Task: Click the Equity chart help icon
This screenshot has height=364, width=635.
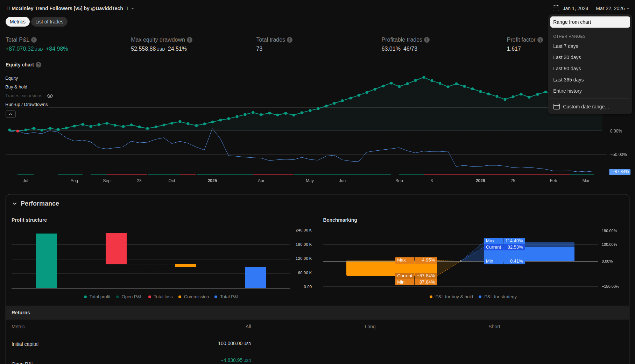Action: 38,65
